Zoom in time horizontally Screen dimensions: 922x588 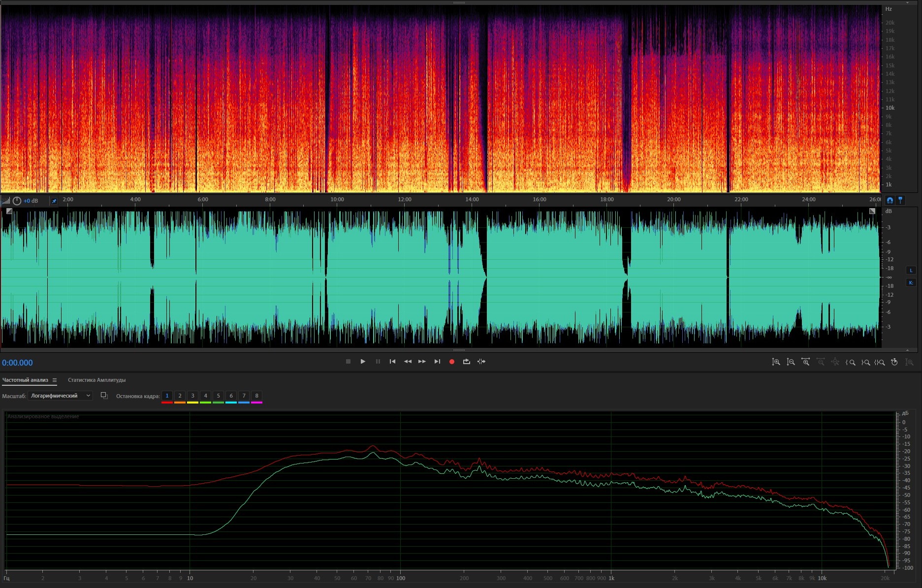805,362
